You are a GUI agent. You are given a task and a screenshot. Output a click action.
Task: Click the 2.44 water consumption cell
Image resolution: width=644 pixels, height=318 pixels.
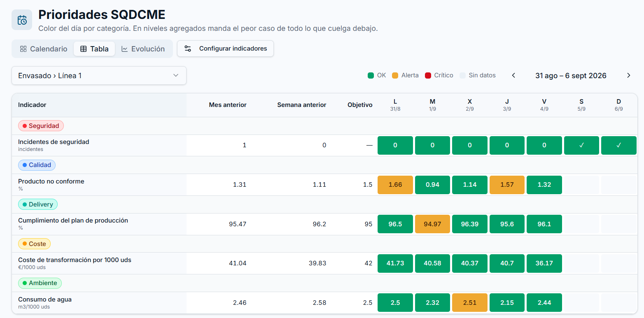tap(544, 303)
